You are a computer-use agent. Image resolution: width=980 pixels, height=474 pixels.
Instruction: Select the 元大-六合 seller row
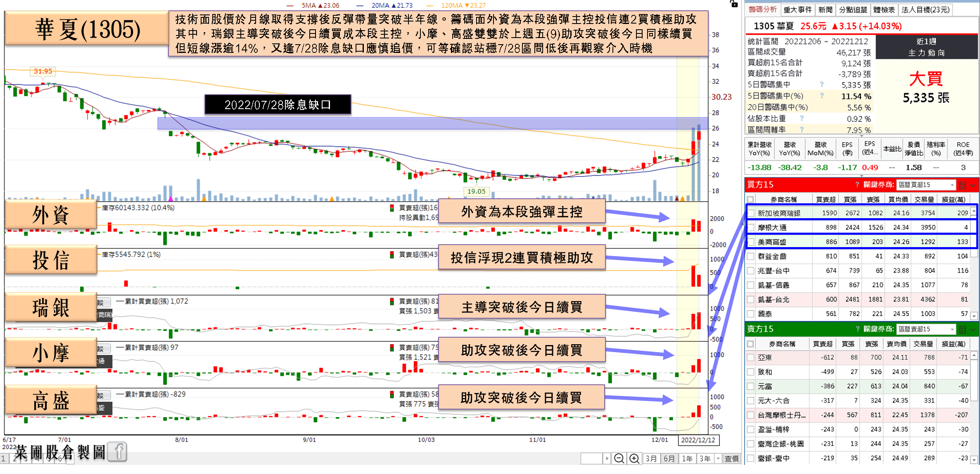click(858, 400)
